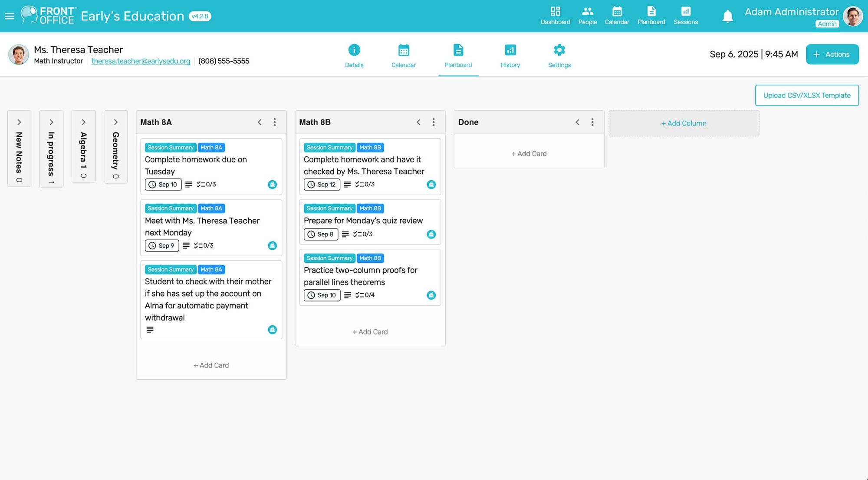Screen dimensions: 868x480
Task: Click the blue Math 8B tag on quiz review card
Action: coord(370,209)
